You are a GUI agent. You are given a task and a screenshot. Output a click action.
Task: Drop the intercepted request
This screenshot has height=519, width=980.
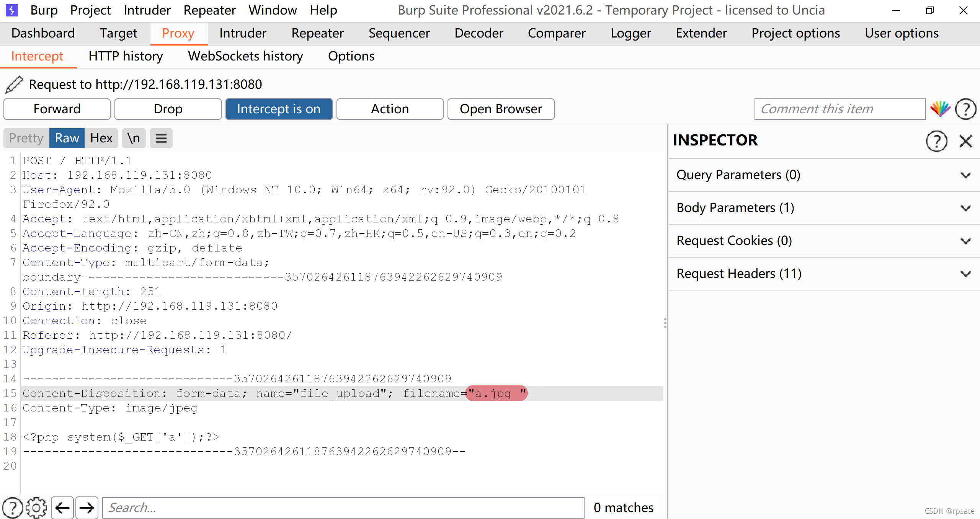point(168,109)
